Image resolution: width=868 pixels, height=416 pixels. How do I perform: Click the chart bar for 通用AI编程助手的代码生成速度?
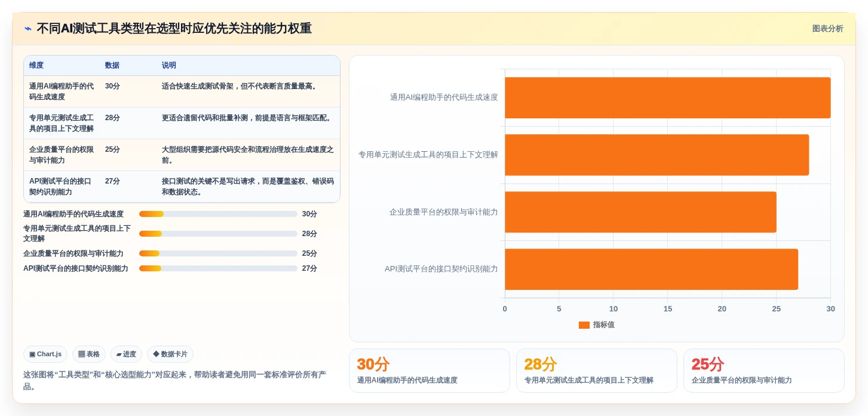coord(667,97)
